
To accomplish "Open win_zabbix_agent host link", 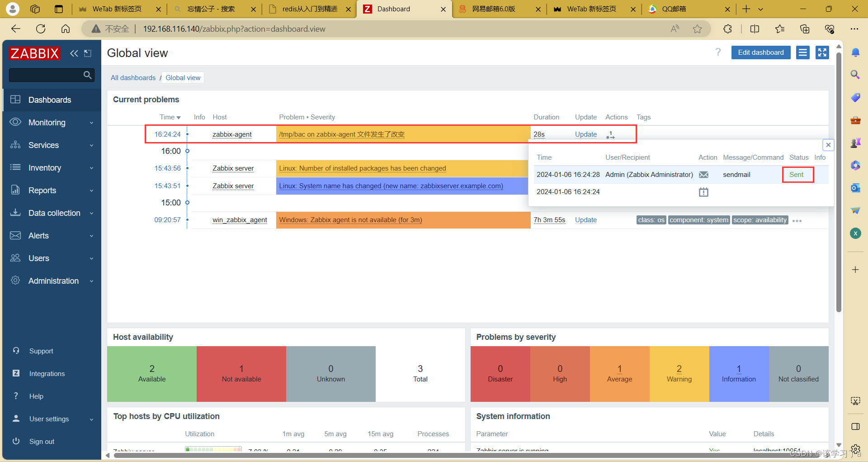I will pyautogui.click(x=240, y=220).
